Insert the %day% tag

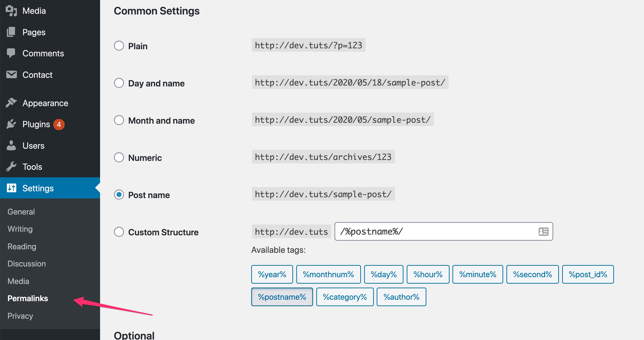coord(384,274)
